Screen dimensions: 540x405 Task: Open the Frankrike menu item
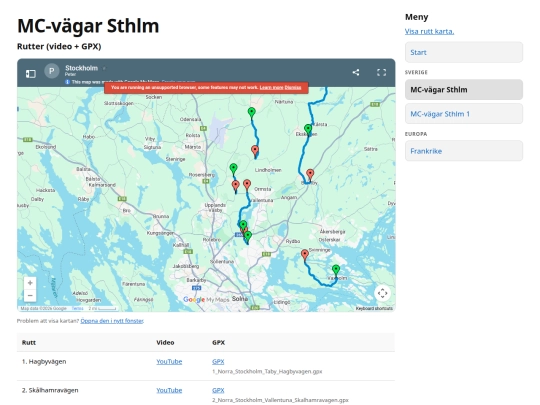tap(464, 151)
